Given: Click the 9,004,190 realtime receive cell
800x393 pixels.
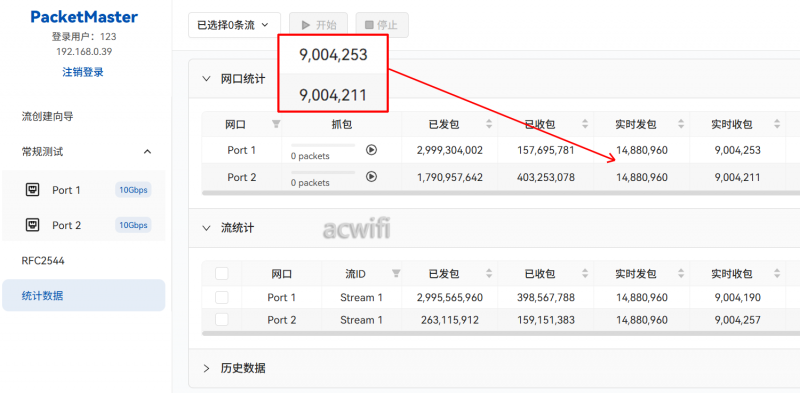Looking at the screenshot, I should click(x=738, y=298).
